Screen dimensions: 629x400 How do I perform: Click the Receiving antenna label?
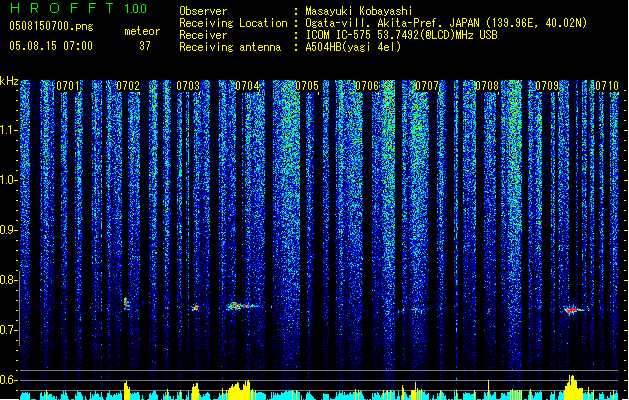230,47
